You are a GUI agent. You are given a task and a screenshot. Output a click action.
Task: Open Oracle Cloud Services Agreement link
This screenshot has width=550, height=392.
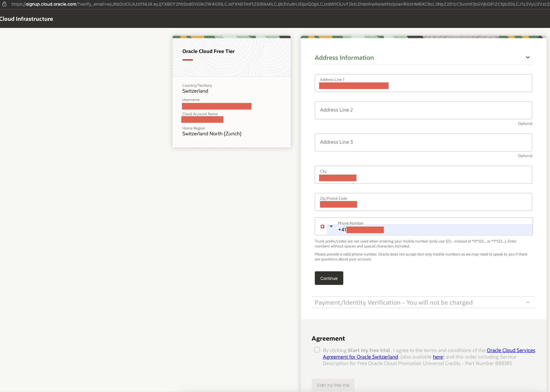pyautogui.click(x=511, y=350)
